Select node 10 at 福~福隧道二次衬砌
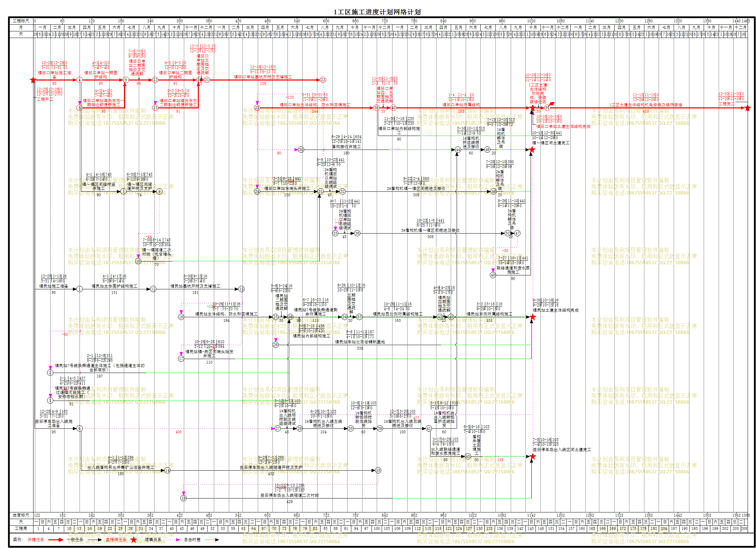This screenshot has height=548, width=756. [138, 261]
